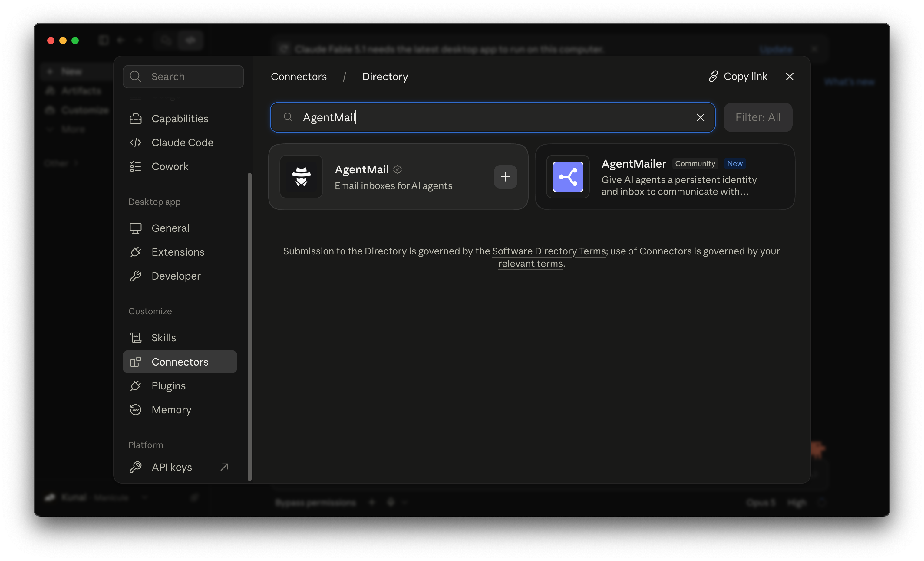Open Memory settings
Viewport: 924px width, 561px height.
pos(180,410)
